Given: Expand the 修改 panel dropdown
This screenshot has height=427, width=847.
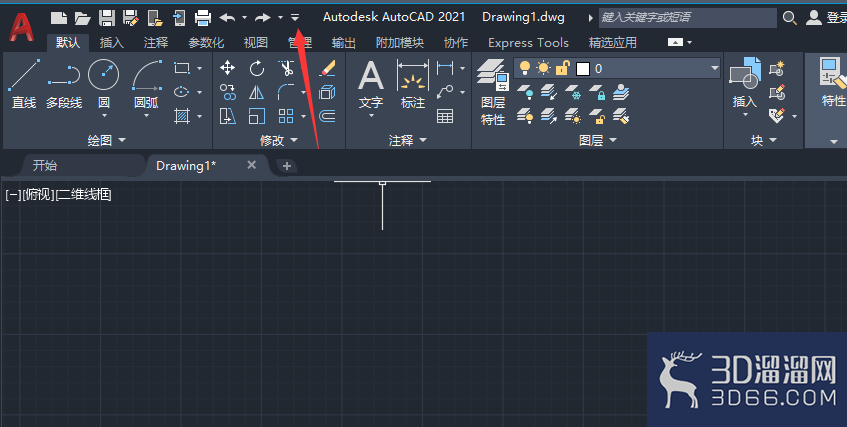Looking at the screenshot, I should [x=279, y=141].
